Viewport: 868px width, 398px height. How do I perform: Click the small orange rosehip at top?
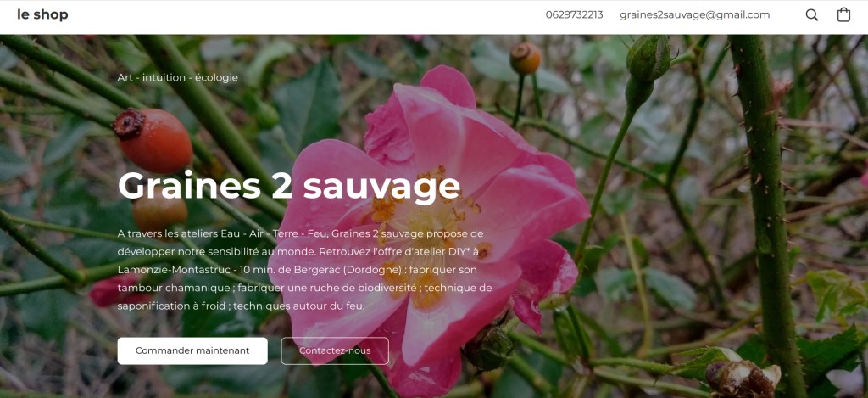coord(526,58)
